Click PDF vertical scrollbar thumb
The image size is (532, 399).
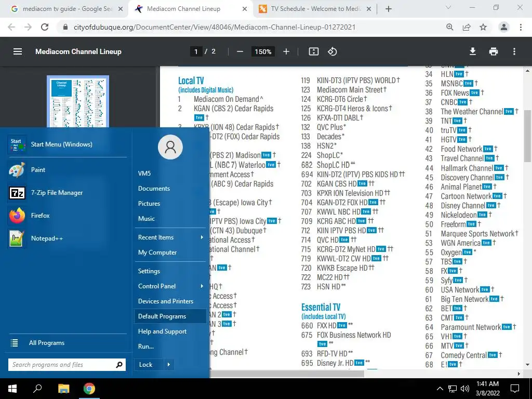527,136
